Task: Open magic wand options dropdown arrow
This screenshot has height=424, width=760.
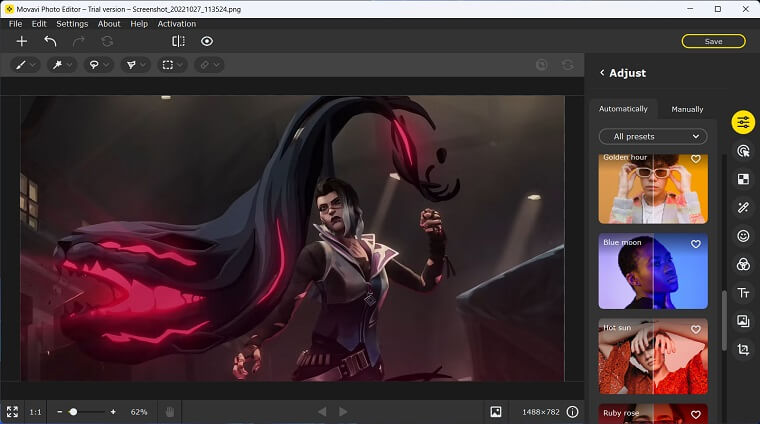Action: [70, 65]
